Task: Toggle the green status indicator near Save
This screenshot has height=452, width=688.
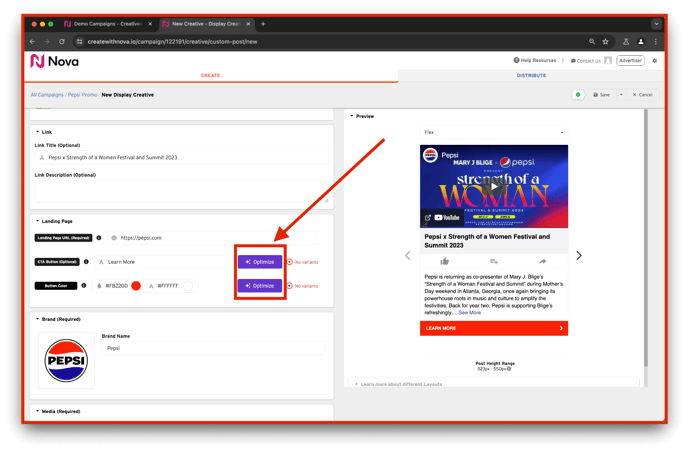Action: click(x=578, y=95)
